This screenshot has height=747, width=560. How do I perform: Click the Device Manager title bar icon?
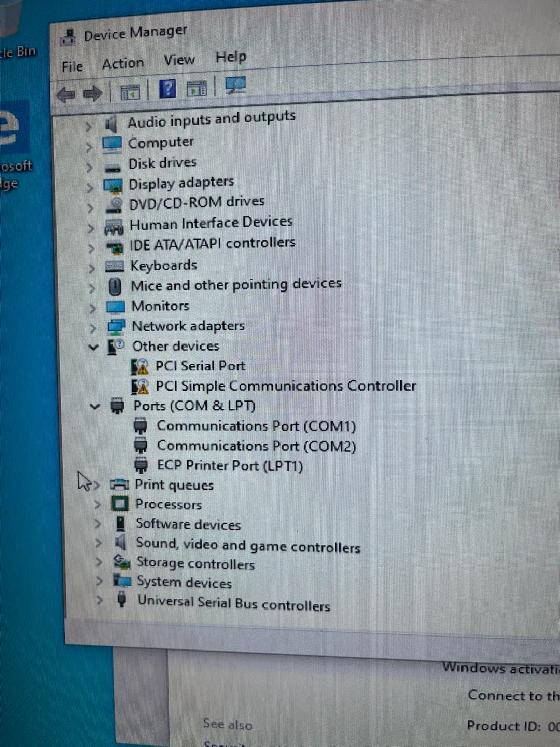click(x=68, y=37)
